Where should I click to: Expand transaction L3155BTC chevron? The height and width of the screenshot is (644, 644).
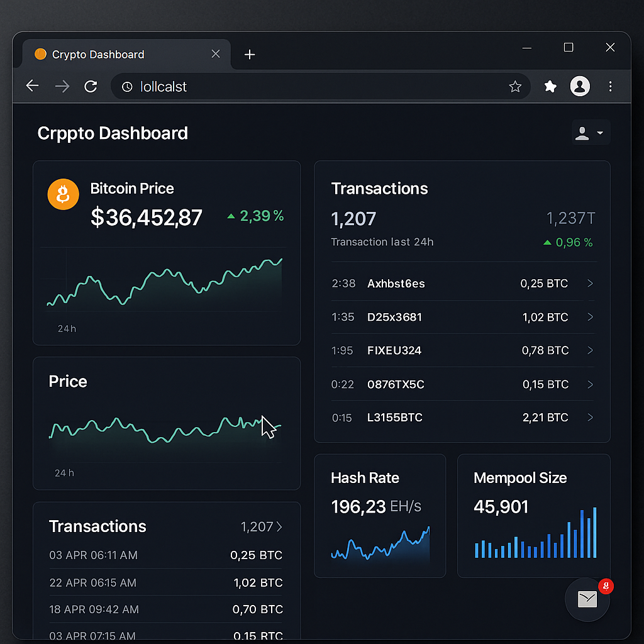(590, 418)
